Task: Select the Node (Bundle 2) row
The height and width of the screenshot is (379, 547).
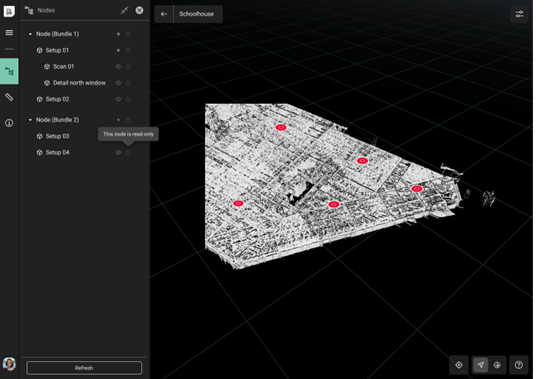Action: coord(84,120)
